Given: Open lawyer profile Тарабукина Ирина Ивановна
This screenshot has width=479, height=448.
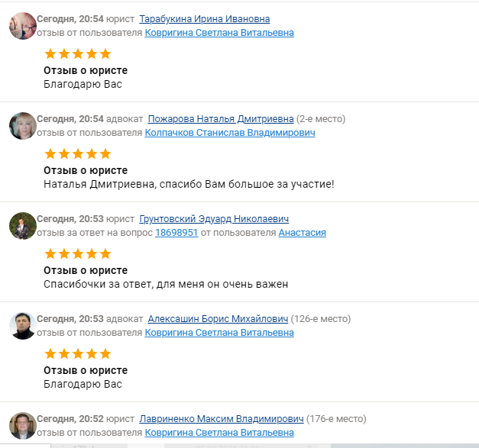Looking at the screenshot, I should point(205,19).
